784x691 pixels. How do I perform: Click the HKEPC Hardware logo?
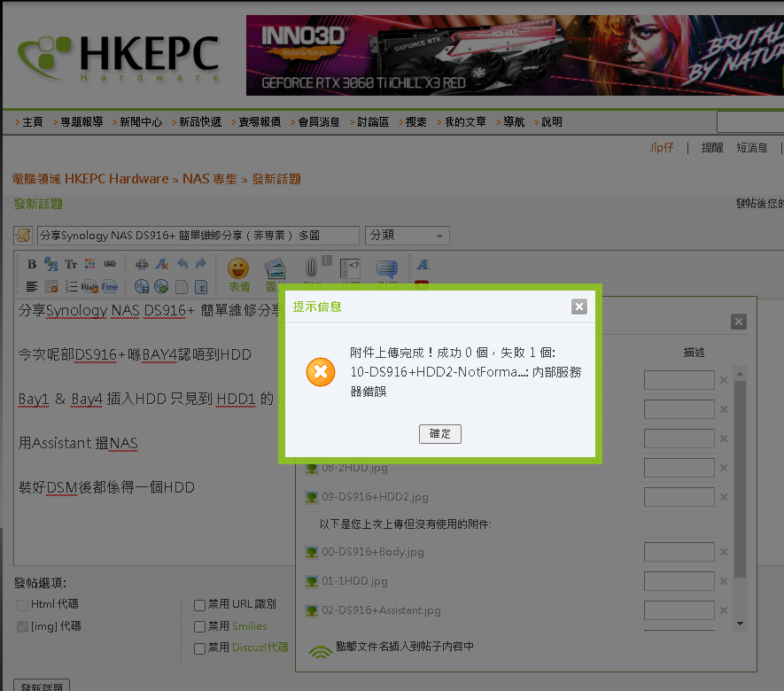pyautogui.click(x=118, y=58)
